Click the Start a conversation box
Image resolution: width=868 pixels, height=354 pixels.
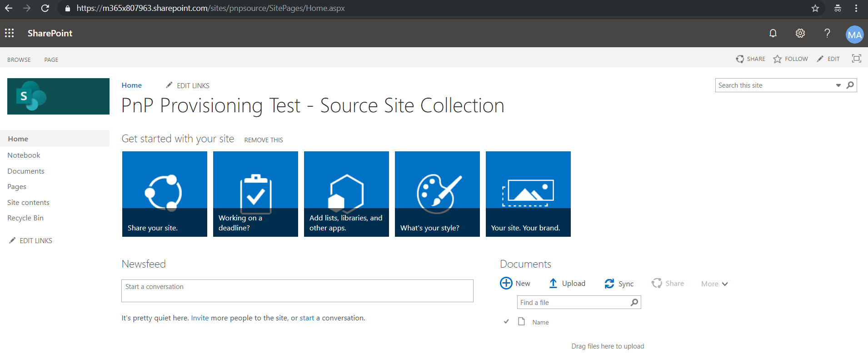(297, 290)
